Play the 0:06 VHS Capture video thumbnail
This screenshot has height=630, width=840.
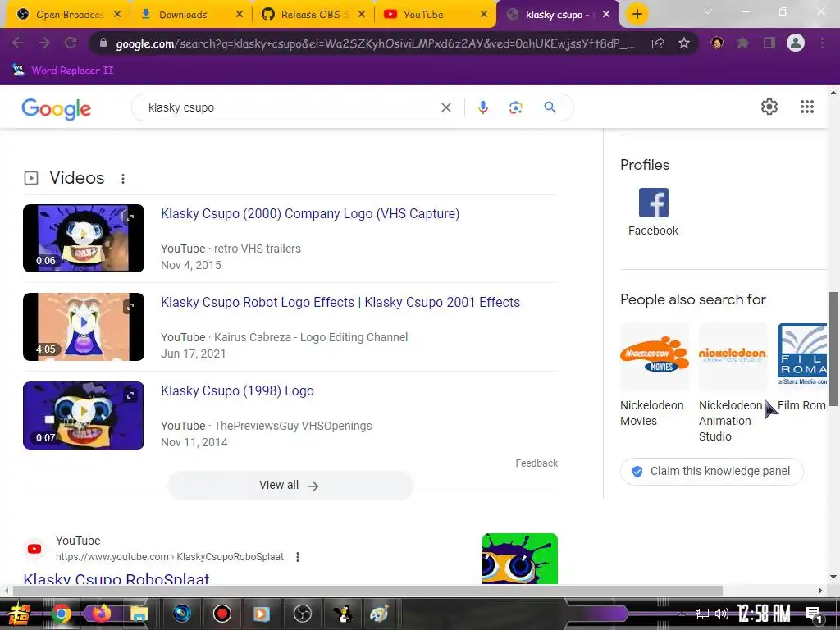(x=84, y=238)
